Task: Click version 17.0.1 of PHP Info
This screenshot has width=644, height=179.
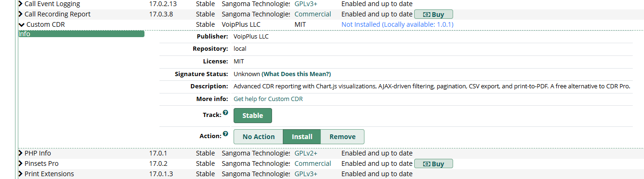Action: [x=158, y=153]
